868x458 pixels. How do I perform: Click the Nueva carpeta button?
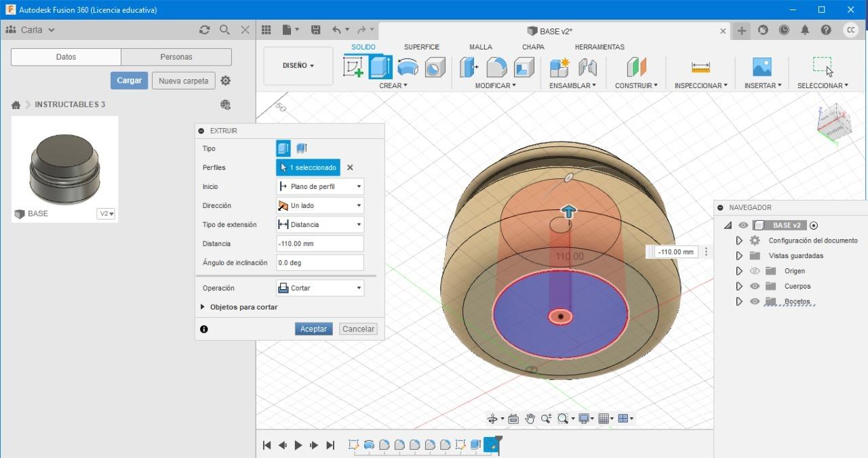tap(183, 81)
